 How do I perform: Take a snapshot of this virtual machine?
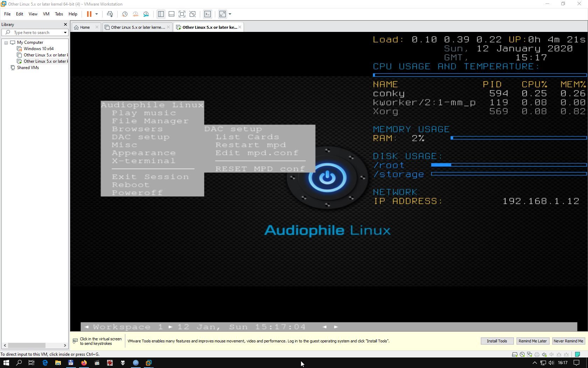pyautogui.click(x=125, y=14)
